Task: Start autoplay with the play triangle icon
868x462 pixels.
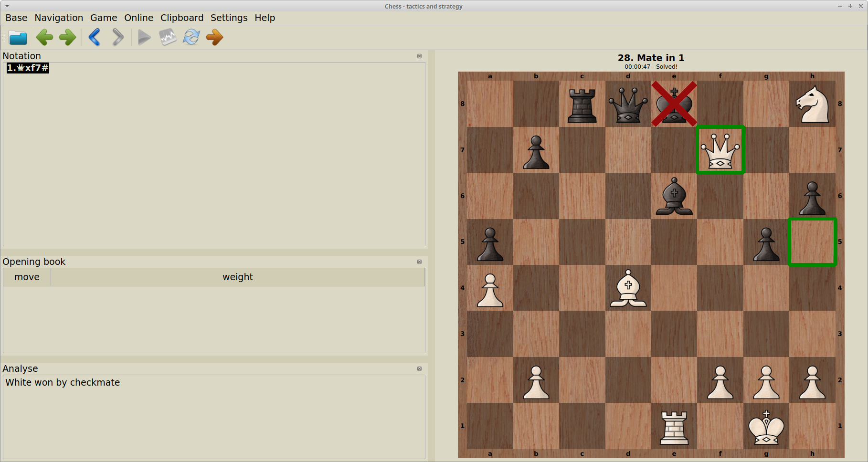Action: [x=144, y=37]
